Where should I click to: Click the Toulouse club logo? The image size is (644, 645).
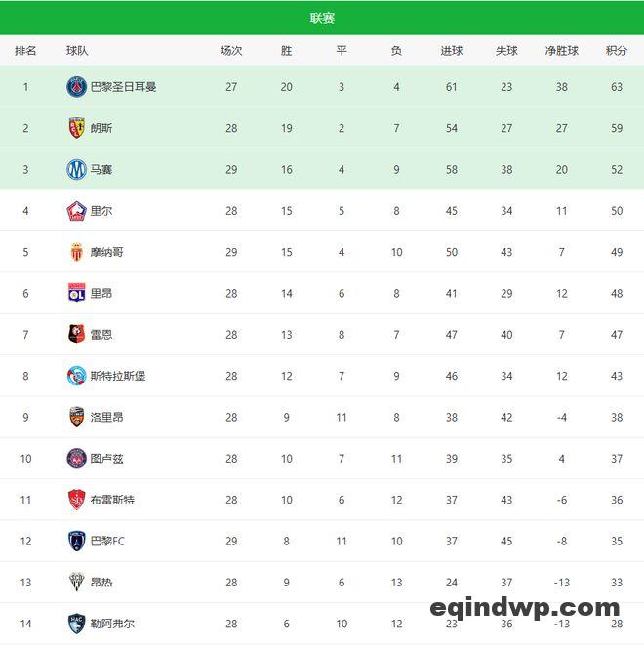(x=76, y=459)
